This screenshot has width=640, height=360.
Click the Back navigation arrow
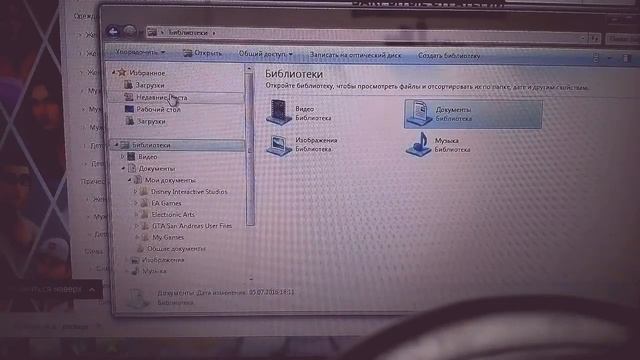pos(113,31)
